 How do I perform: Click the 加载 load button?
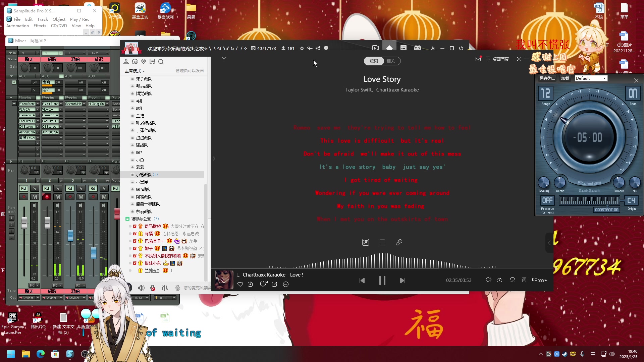click(x=565, y=78)
